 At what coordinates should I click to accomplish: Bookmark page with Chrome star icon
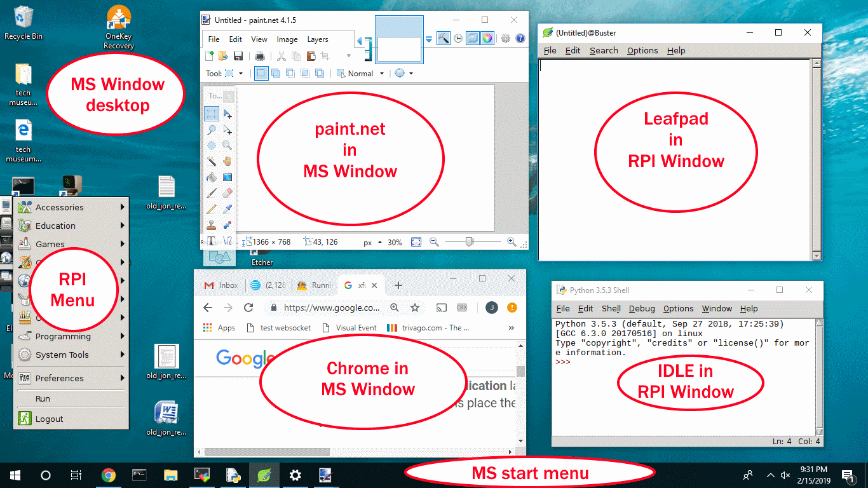pos(415,308)
